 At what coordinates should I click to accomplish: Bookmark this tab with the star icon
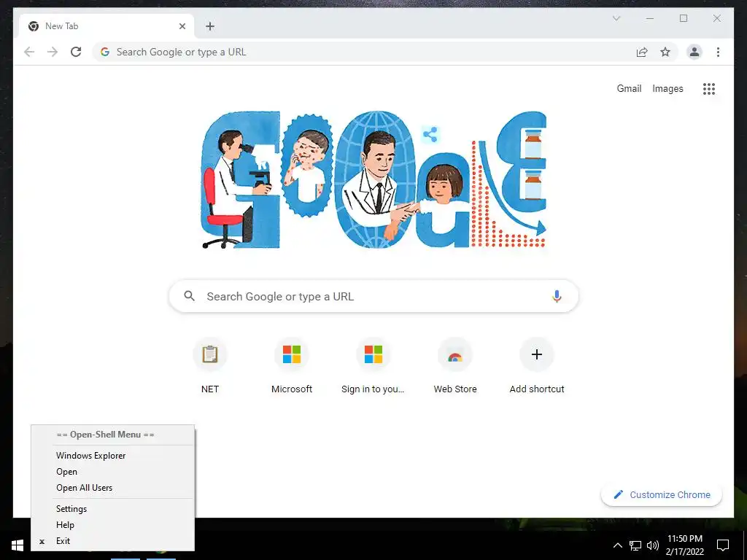[x=665, y=52]
